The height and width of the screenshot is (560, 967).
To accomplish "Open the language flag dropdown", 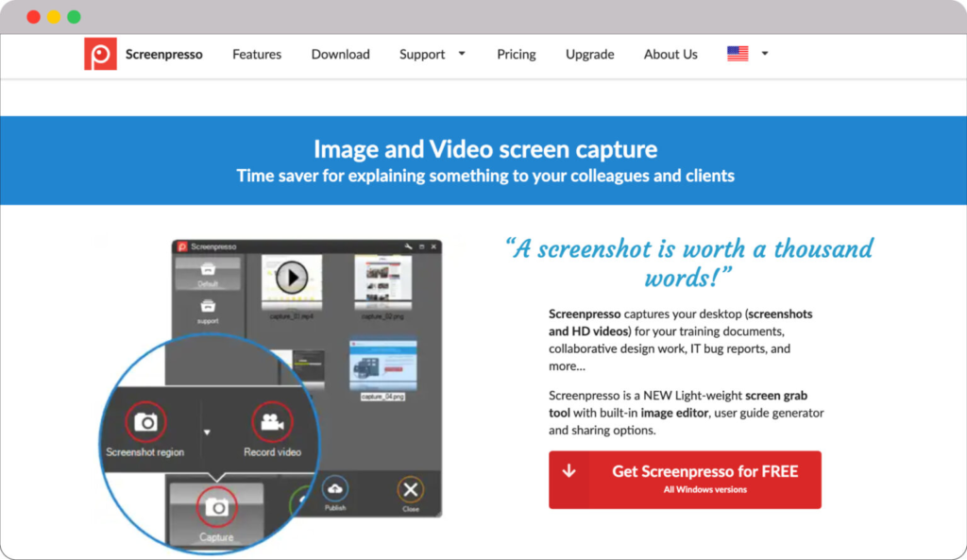I will 748,54.
